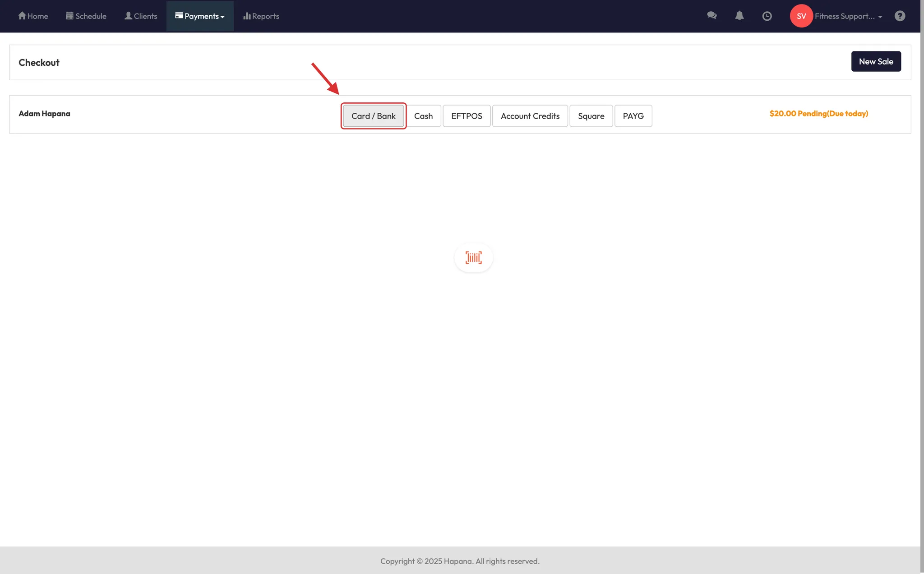
Task: Open the messages chat icon
Action: click(712, 16)
